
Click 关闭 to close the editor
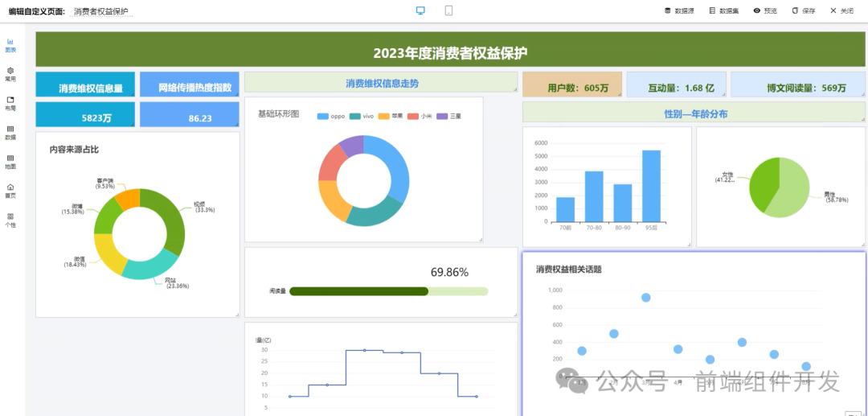(x=841, y=10)
